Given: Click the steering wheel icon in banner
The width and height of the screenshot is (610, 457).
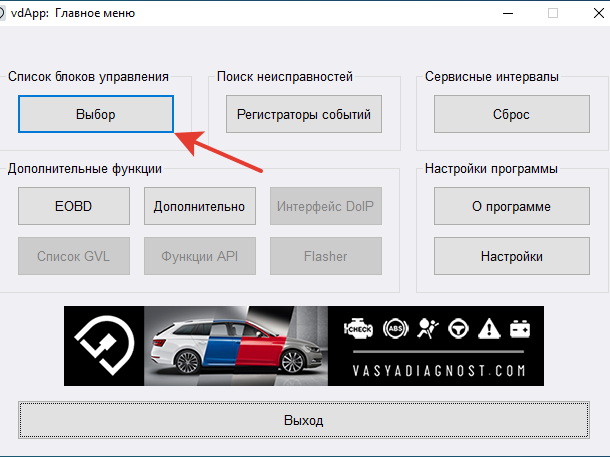Looking at the screenshot, I should point(458,329).
